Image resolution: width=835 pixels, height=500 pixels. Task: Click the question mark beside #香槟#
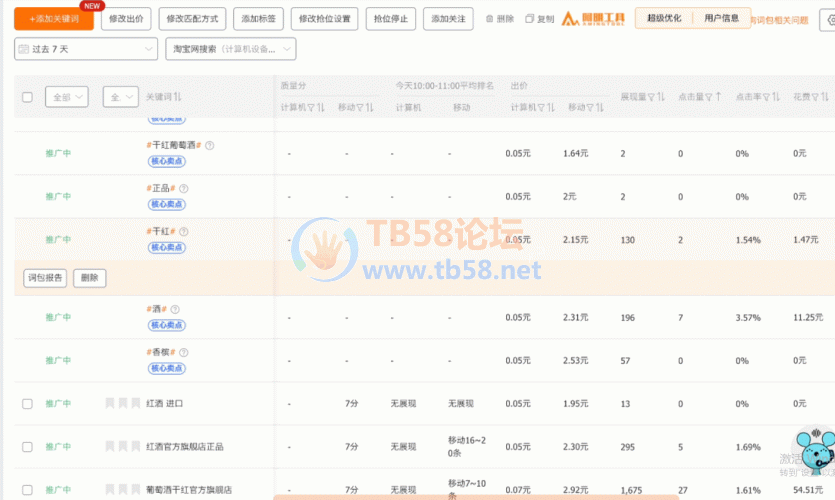tap(184, 353)
